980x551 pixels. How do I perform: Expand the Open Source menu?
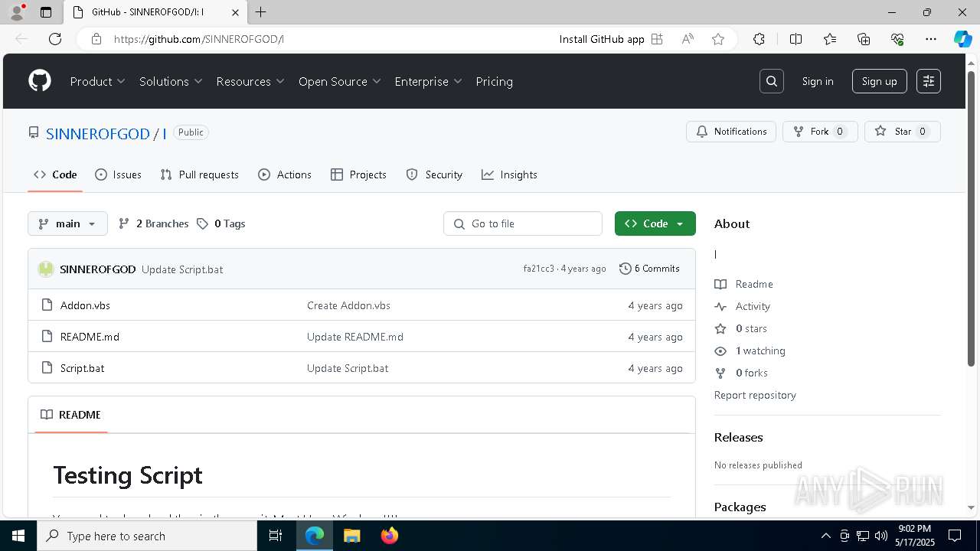coord(340,81)
